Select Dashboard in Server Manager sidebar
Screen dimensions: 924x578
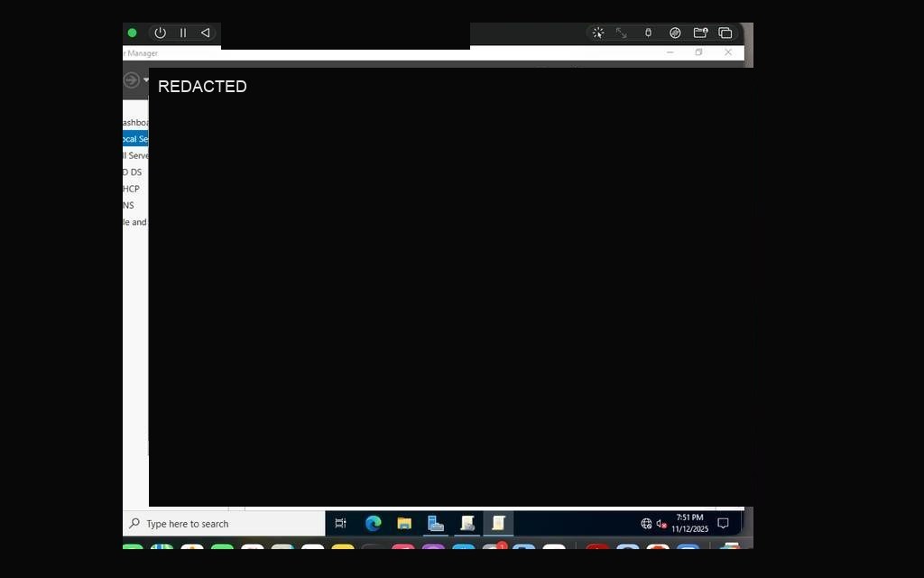click(x=135, y=123)
